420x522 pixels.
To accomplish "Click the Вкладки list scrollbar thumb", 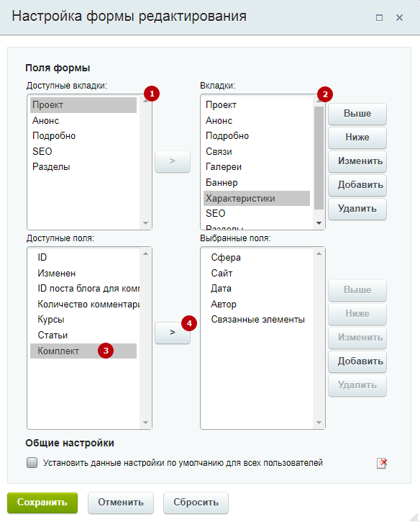I will click(319, 158).
